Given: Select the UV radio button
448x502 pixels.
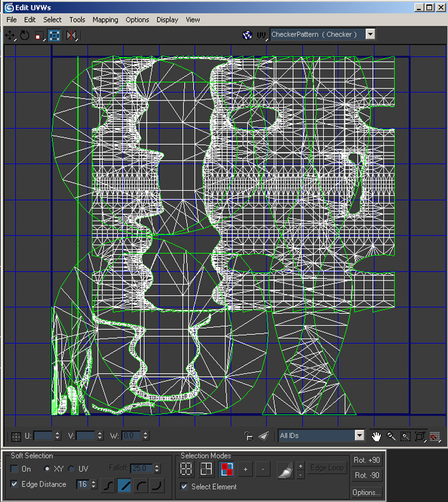Looking at the screenshot, I should [x=72, y=469].
